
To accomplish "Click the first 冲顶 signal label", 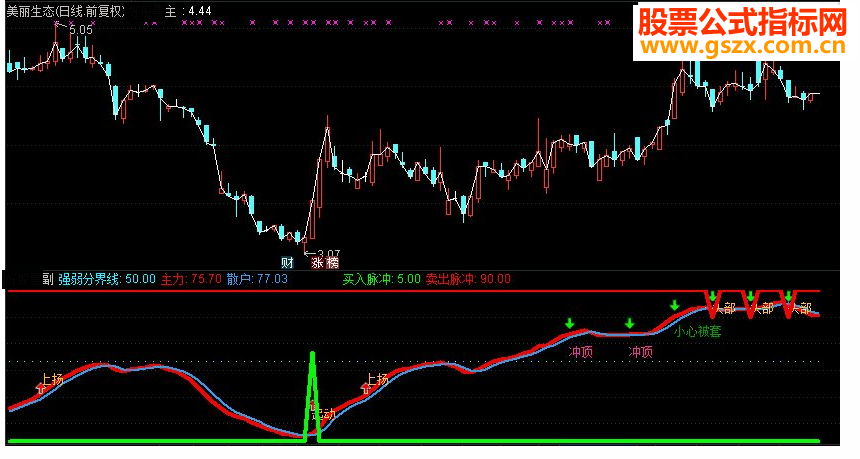I will (581, 352).
